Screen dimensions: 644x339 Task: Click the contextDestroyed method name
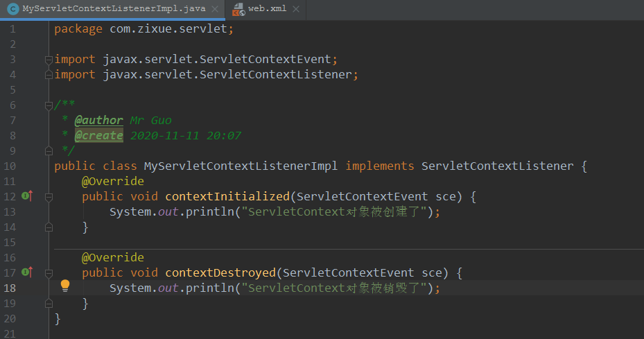(x=220, y=273)
